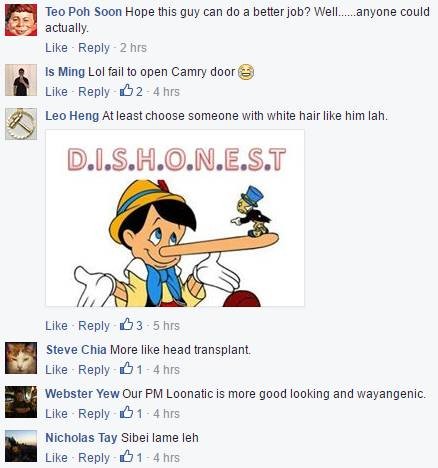The image size is (438, 468).
Task: Click the thumbs-up icon on Steve Chia's comment
Action: click(126, 368)
